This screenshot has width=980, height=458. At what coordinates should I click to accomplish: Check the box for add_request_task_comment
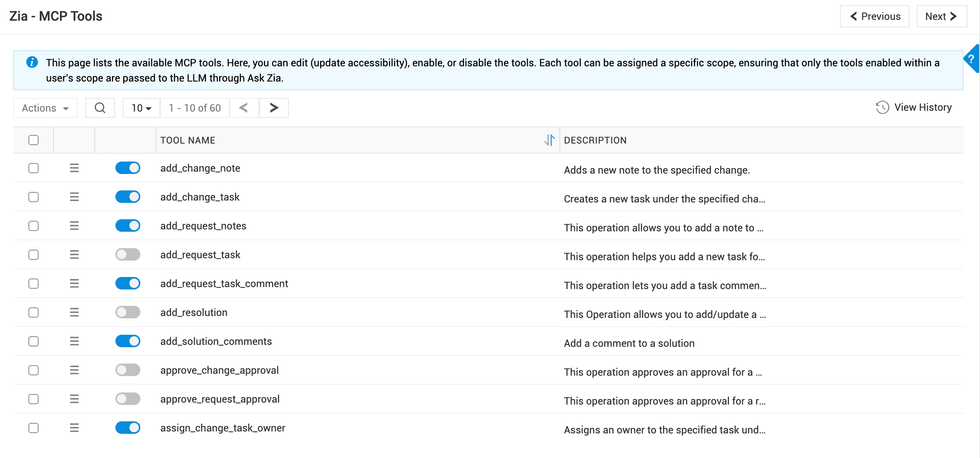(x=34, y=284)
